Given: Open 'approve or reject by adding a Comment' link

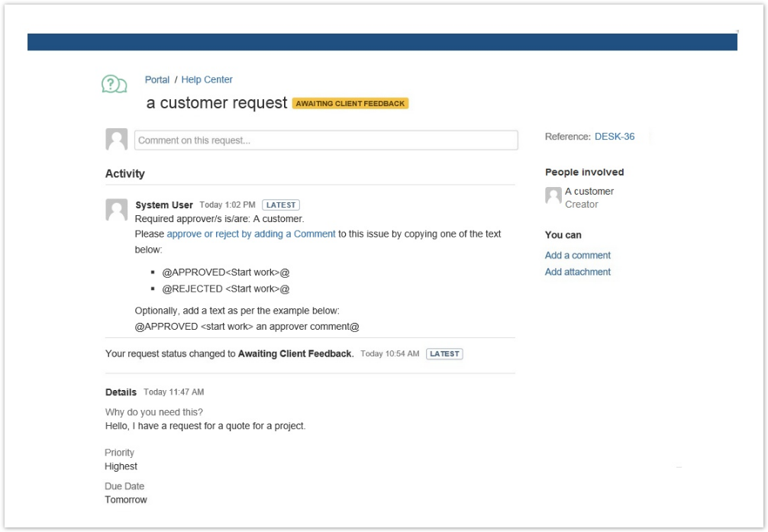Looking at the screenshot, I should (251, 234).
